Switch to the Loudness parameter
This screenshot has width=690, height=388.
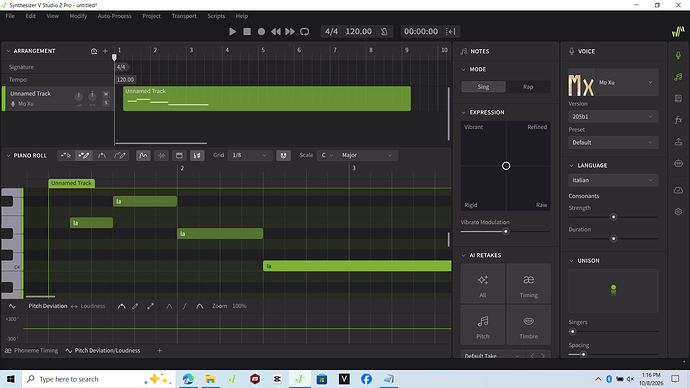point(93,306)
